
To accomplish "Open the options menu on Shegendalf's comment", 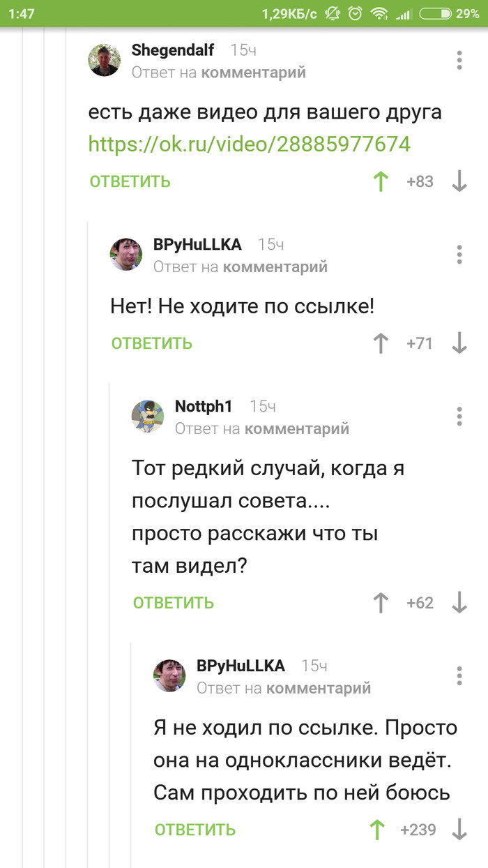I will [459, 60].
